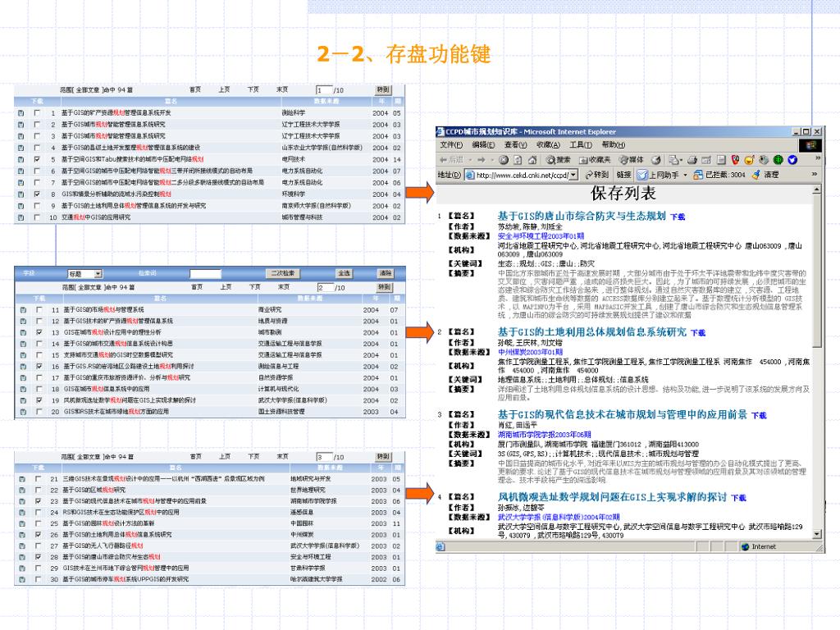This screenshot has height=630, width=840.
Task: Uncheck the checkbox for row 26
Action: pyautogui.click(x=38, y=535)
